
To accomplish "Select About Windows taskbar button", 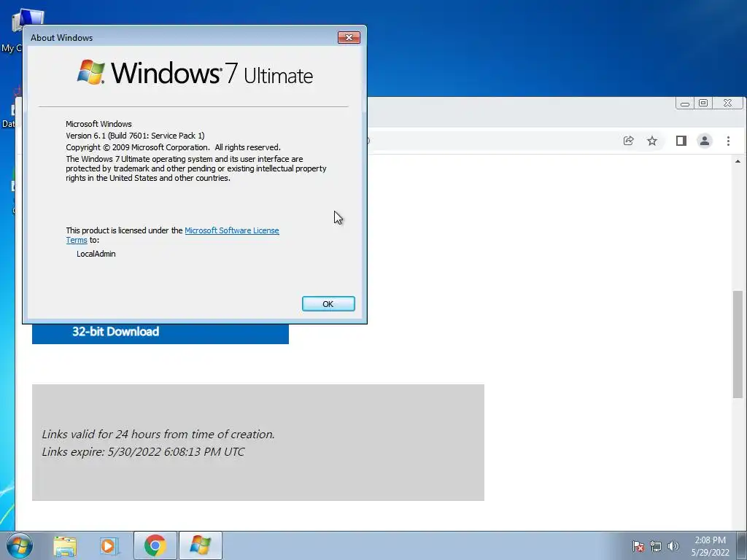I will pyautogui.click(x=200, y=545).
